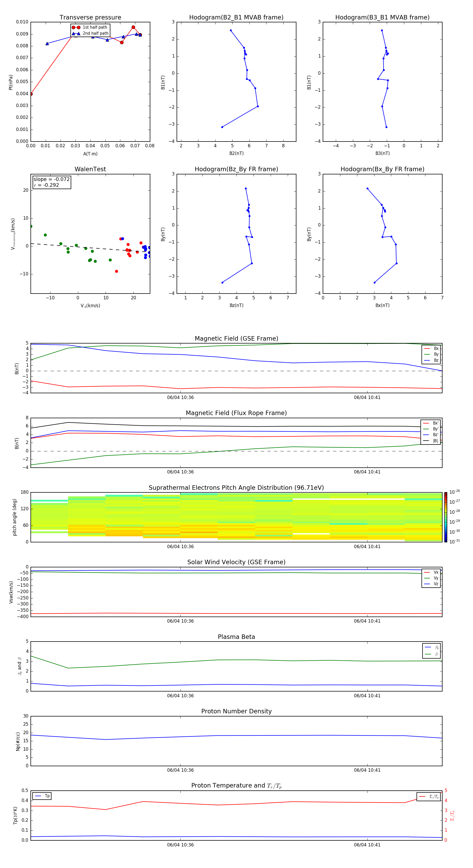Click the 'Transverse pressure' plot title

pos(90,18)
